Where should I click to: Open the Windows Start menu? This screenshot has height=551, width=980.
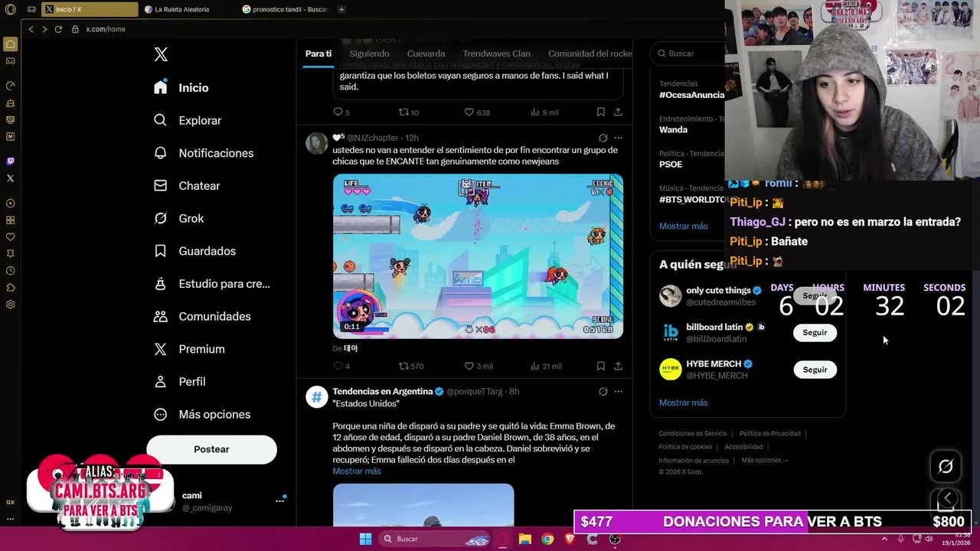click(x=365, y=539)
